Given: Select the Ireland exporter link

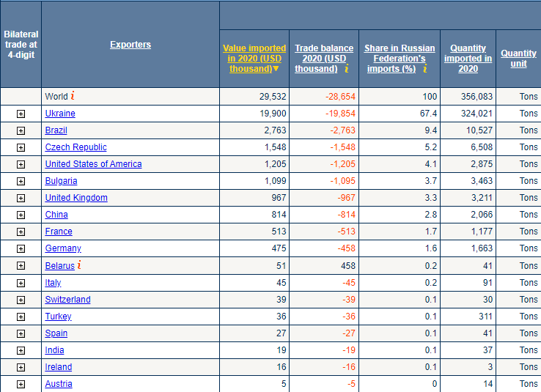Looking at the screenshot, I should (59, 367).
